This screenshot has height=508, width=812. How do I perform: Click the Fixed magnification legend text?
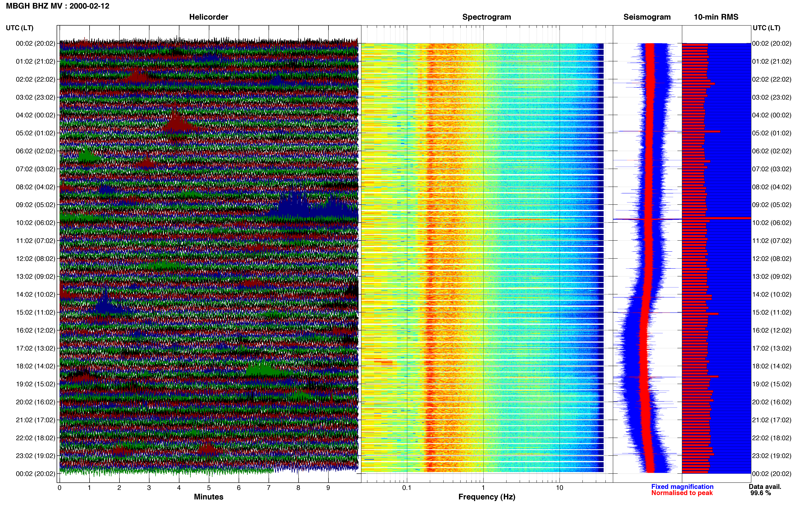point(682,486)
